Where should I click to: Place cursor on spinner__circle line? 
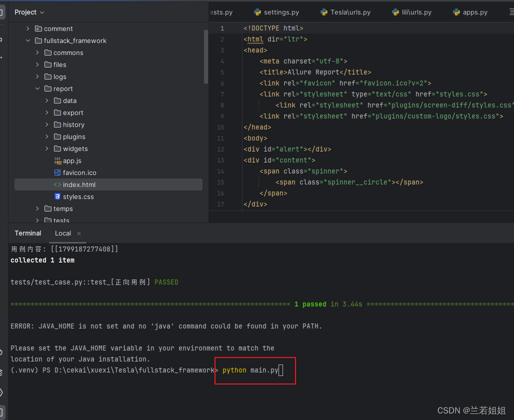pyautogui.click(x=349, y=182)
